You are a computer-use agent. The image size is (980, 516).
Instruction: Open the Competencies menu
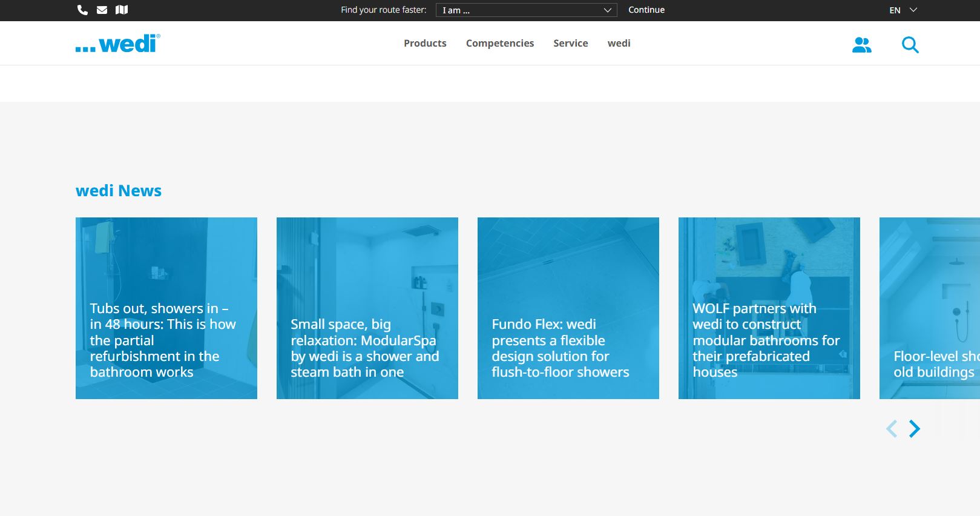[500, 43]
